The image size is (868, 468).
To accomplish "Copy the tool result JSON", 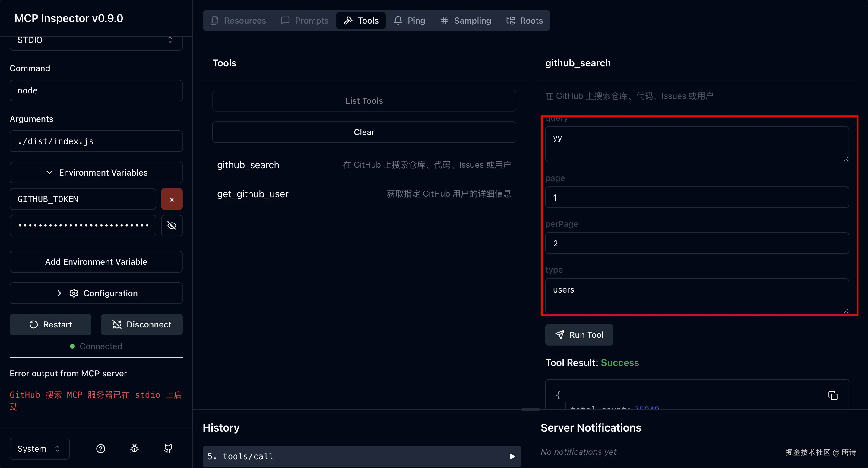I will 833,396.
